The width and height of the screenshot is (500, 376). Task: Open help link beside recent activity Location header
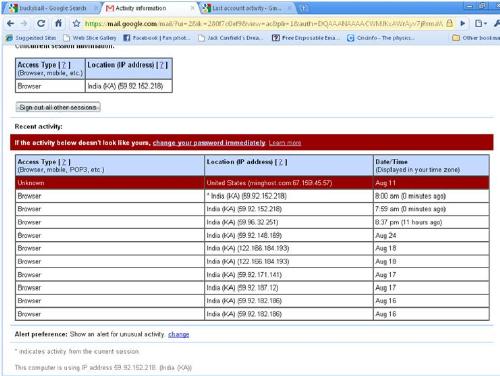click(x=281, y=162)
